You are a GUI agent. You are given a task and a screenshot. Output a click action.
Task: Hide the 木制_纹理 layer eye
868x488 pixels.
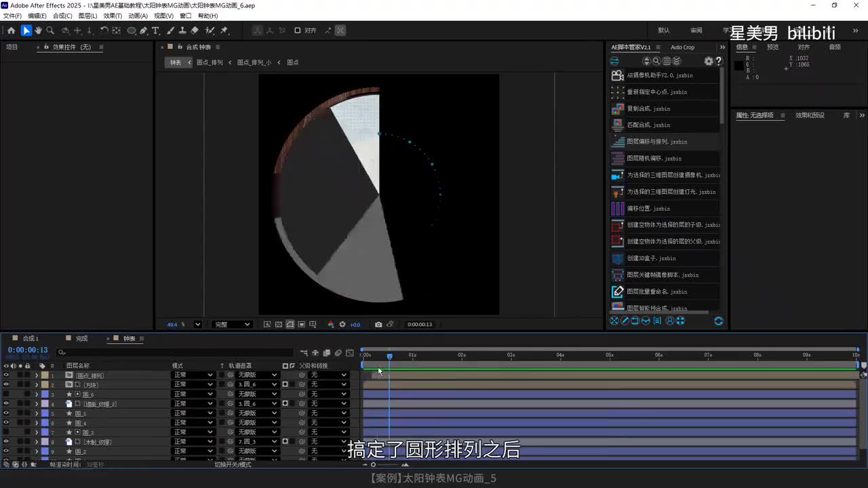click(x=6, y=441)
